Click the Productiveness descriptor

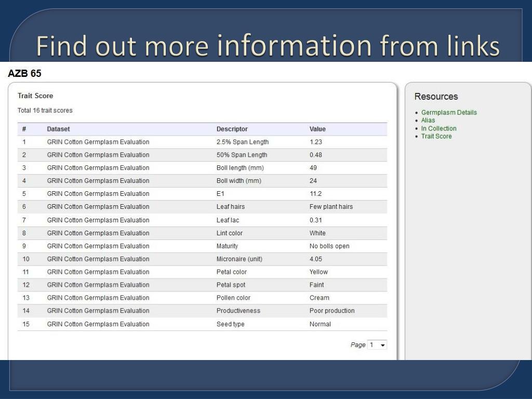[x=238, y=311]
